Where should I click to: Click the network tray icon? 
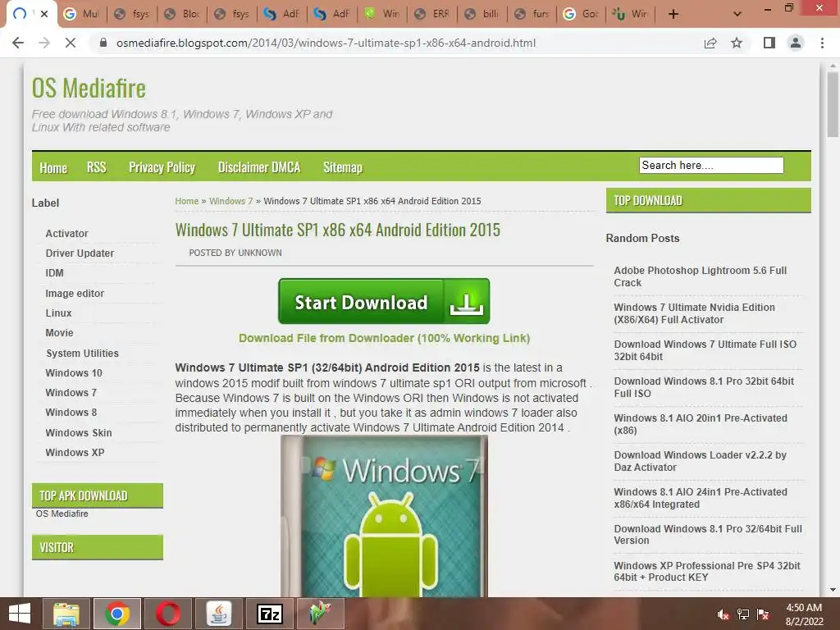pos(743,614)
